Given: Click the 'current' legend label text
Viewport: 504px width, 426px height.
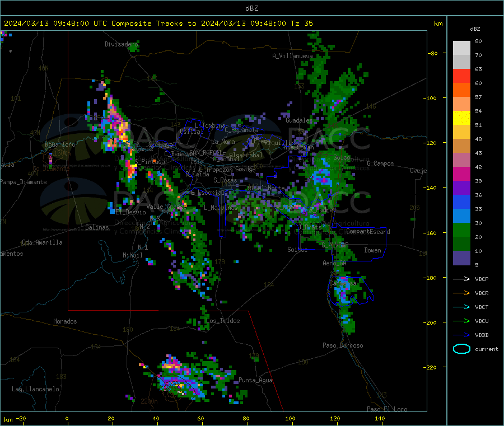Looking at the screenshot, I should click(487, 349).
